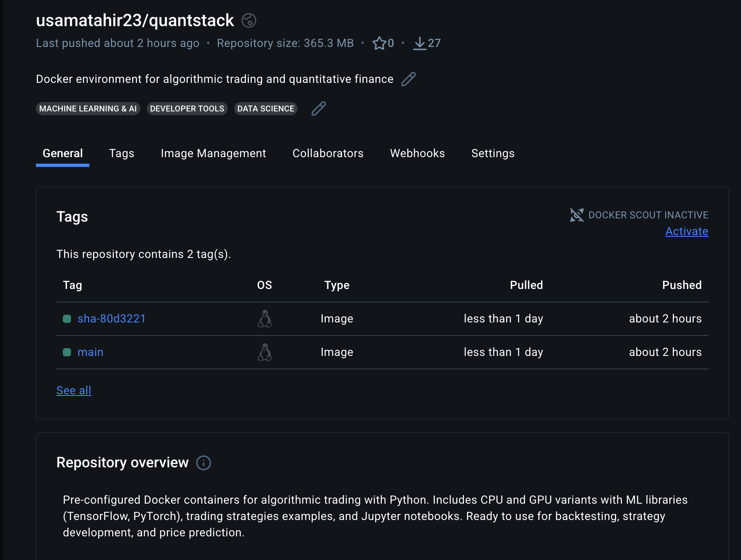The height and width of the screenshot is (560, 741).
Task: Click the Developer Tools category chip
Action: click(x=187, y=109)
